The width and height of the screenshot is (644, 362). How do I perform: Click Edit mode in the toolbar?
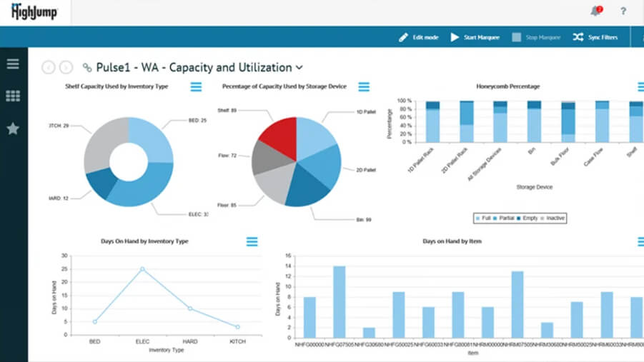point(419,37)
